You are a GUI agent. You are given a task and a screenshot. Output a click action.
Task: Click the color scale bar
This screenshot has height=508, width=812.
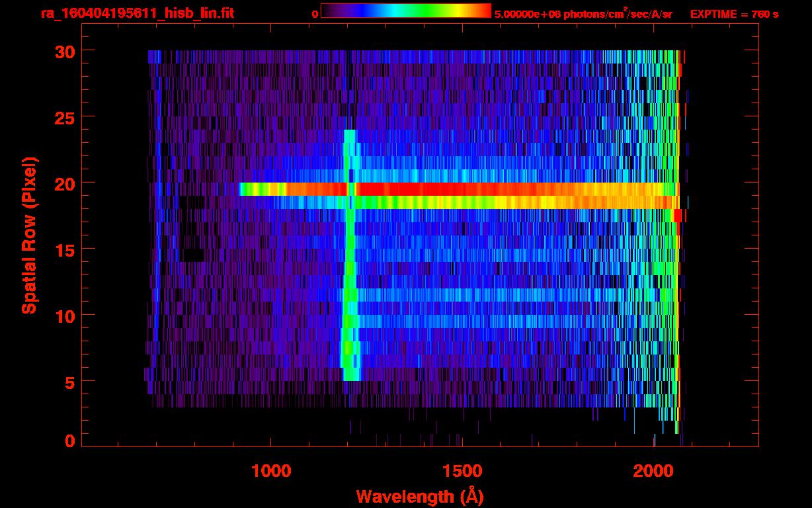(x=406, y=11)
